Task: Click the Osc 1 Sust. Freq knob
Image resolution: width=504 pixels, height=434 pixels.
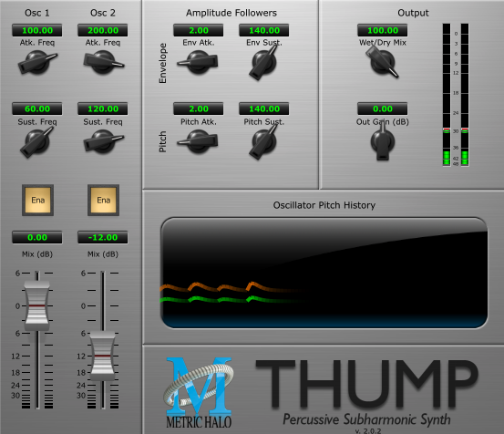Action: [x=37, y=141]
